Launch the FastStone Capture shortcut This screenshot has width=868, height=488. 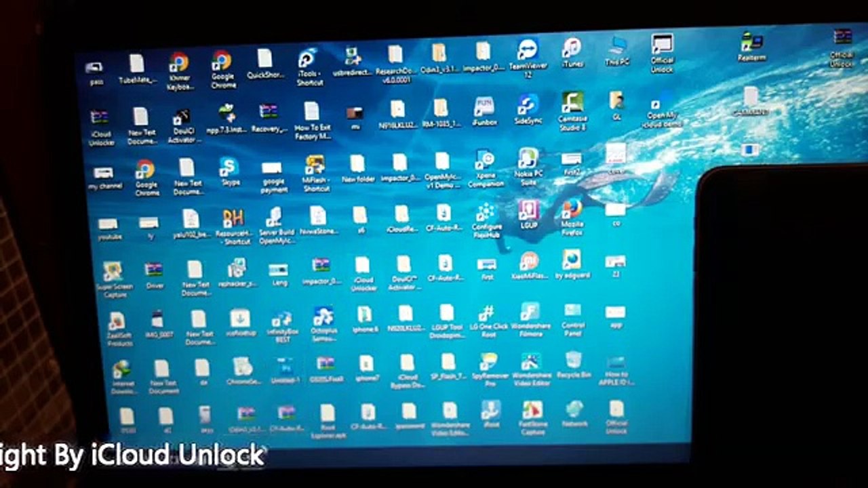point(532,418)
